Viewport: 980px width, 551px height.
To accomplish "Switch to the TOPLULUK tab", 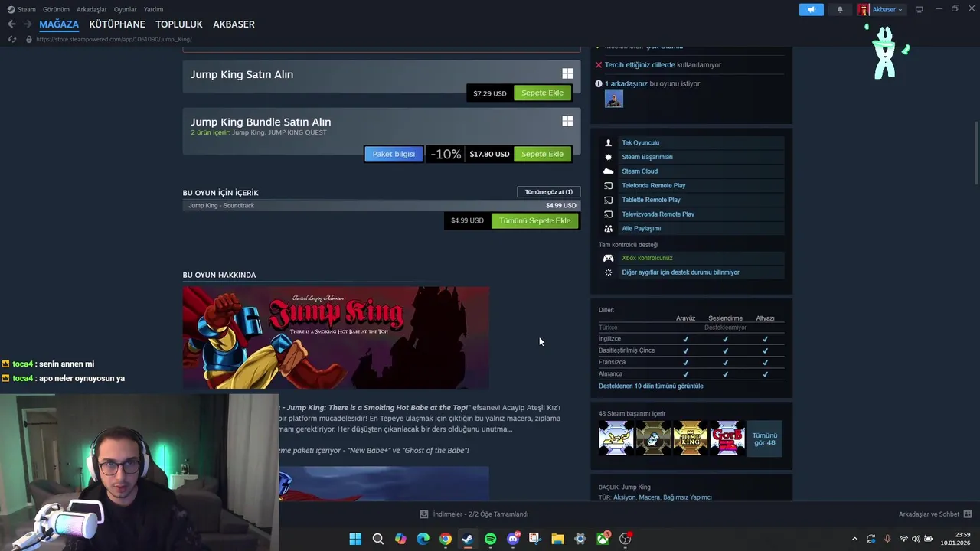I will click(179, 24).
